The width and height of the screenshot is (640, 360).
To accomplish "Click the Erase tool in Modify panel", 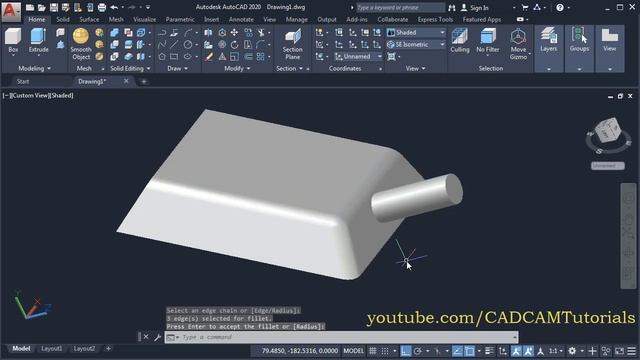I will pyautogui.click(x=209, y=56).
